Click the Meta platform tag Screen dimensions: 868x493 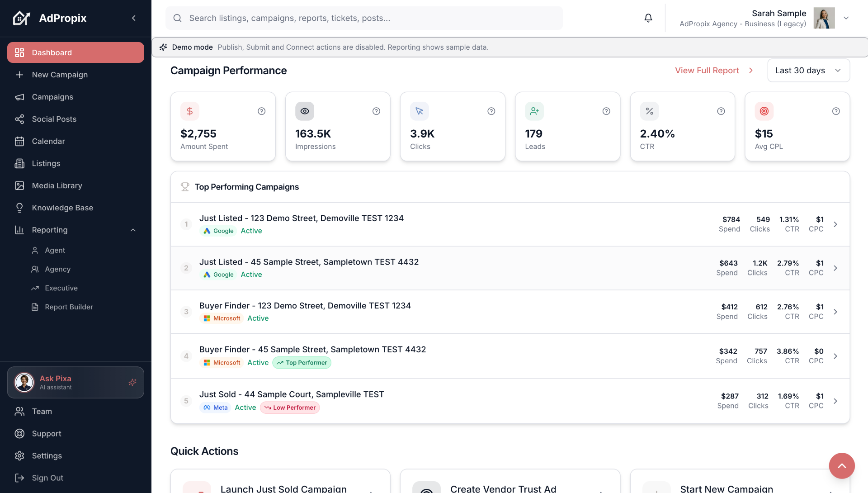[x=215, y=408]
